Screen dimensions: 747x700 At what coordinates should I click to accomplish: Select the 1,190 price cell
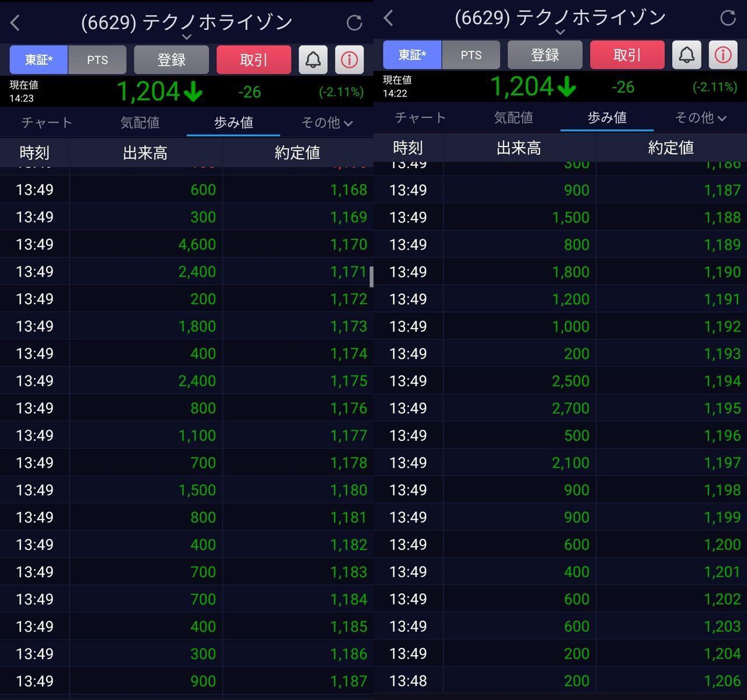point(671,272)
